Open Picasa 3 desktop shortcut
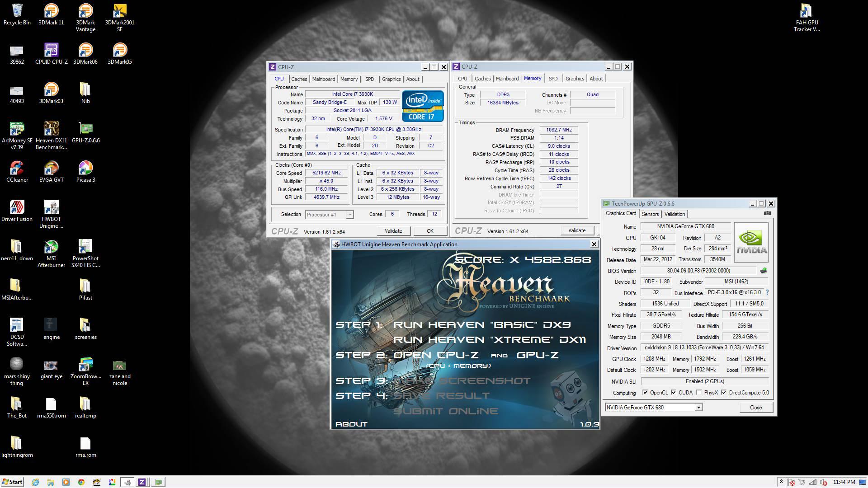This screenshot has height=488, width=868. (x=85, y=171)
